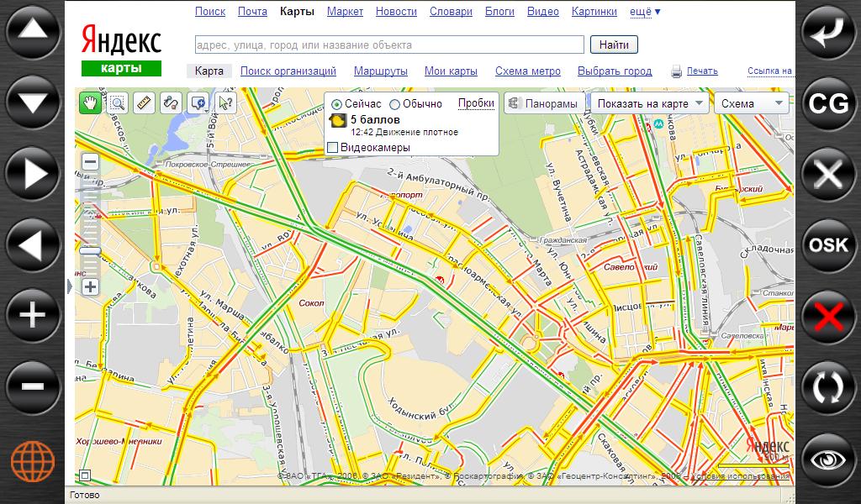Tap the eye round button
The height and width of the screenshot is (504, 861).
click(828, 459)
